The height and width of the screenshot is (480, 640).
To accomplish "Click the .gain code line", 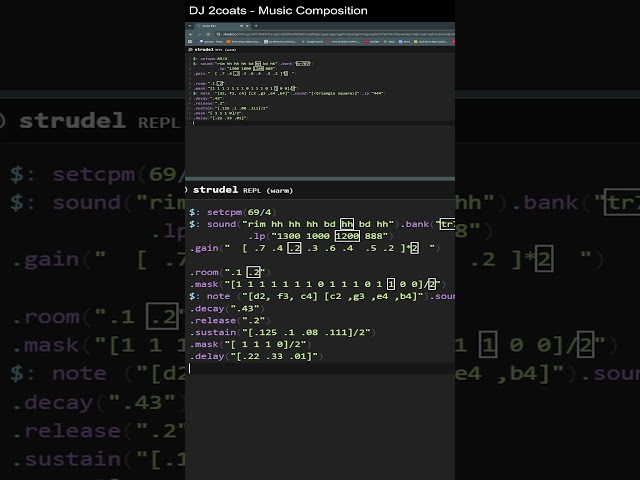I will pyautogui.click(x=315, y=248).
